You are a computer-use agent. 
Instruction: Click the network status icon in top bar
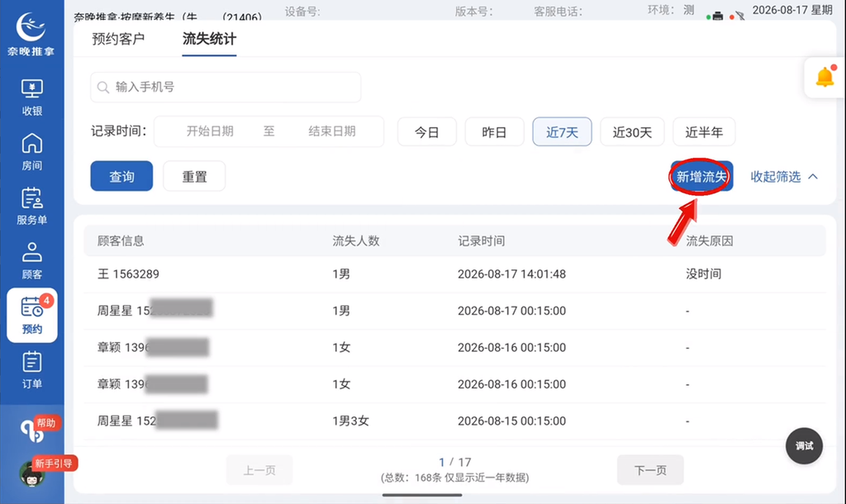coord(739,17)
